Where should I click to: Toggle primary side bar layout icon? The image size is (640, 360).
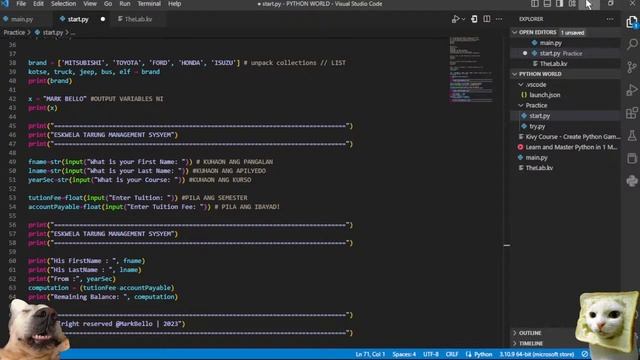click(535, 4)
